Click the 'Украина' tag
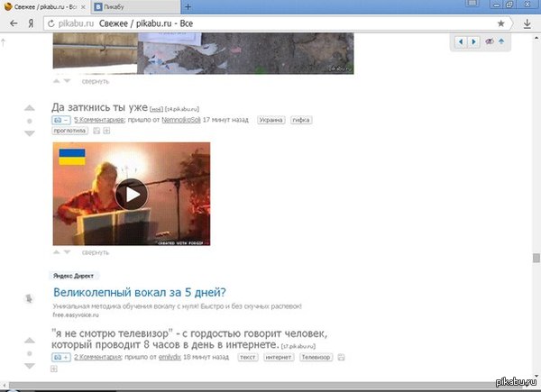Image resolution: width=541 pixels, height=392 pixels. point(271,119)
